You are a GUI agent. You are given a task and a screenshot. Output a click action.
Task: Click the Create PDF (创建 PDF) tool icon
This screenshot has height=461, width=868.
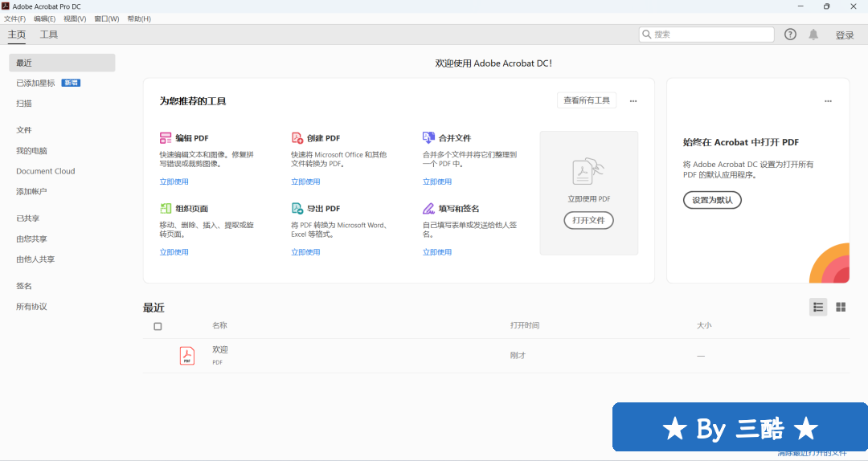point(297,138)
